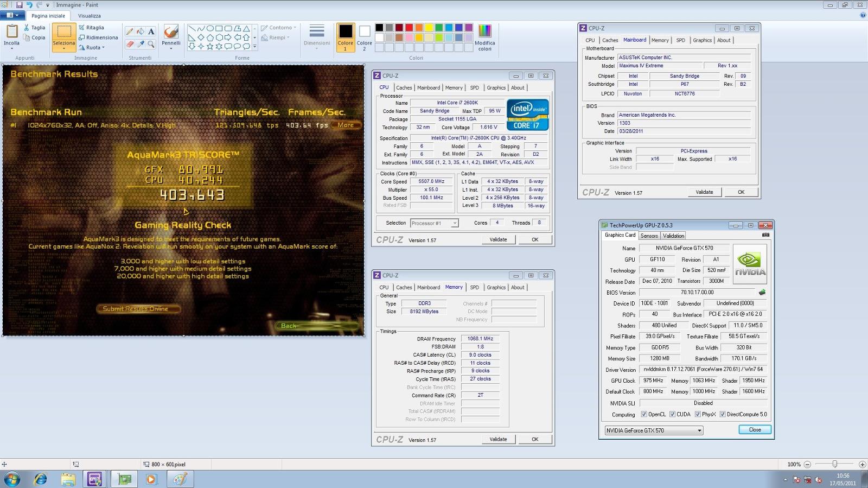Open Graphics tab in CPU-Z processor window
The height and width of the screenshot is (488, 868).
tap(496, 87)
